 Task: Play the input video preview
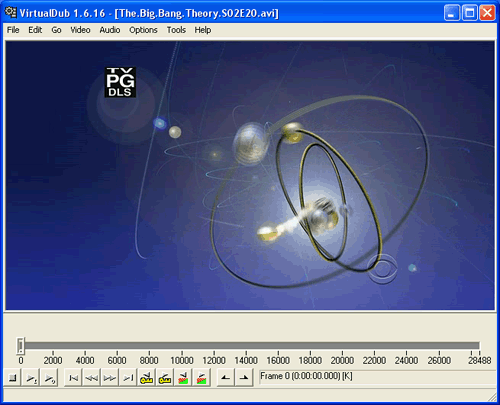pos(31,378)
